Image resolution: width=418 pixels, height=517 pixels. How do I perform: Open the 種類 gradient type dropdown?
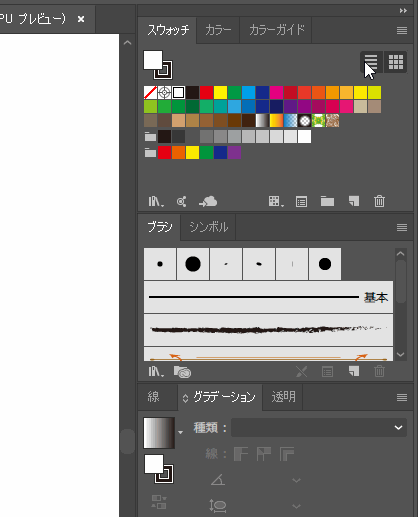(x=319, y=427)
